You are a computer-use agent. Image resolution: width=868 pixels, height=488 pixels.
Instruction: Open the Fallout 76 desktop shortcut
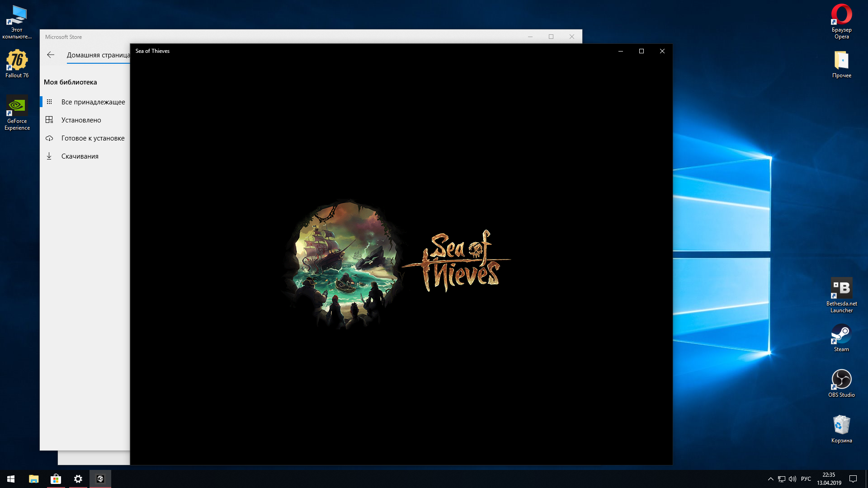pyautogui.click(x=17, y=64)
